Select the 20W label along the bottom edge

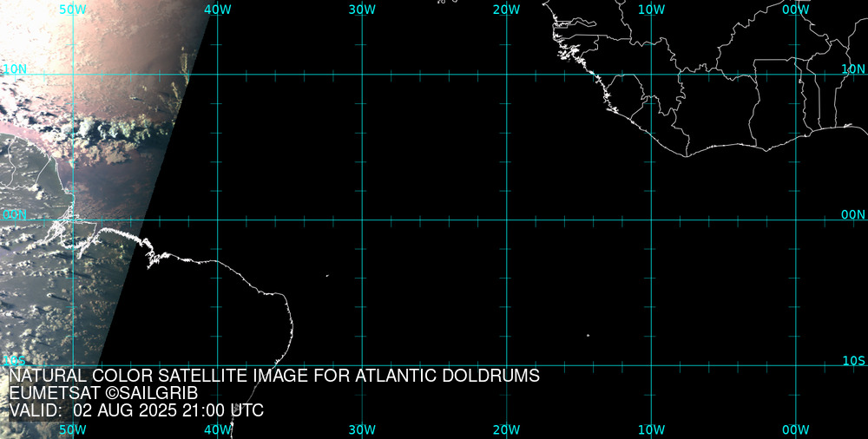tap(507, 429)
